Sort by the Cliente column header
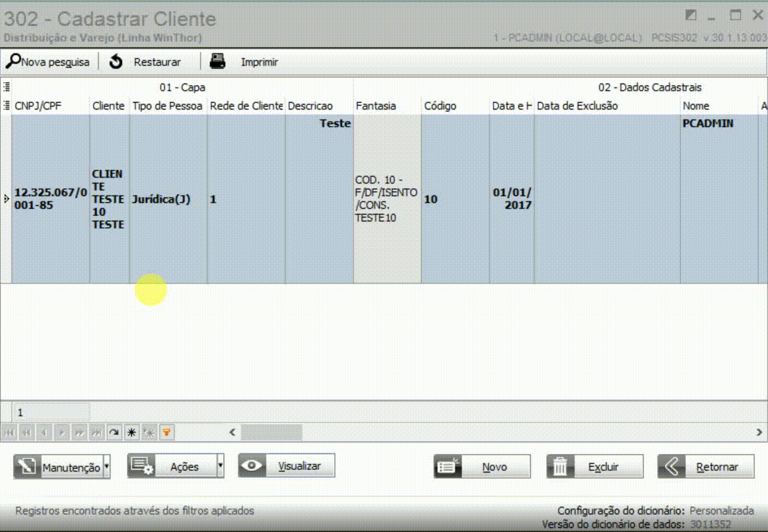Screen dimensions: 768x532 click(x=109, y=106)
